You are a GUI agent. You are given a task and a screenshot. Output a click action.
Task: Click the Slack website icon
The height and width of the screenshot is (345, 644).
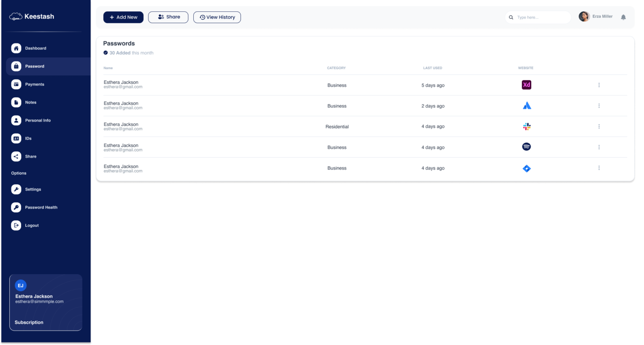(527, 126)
